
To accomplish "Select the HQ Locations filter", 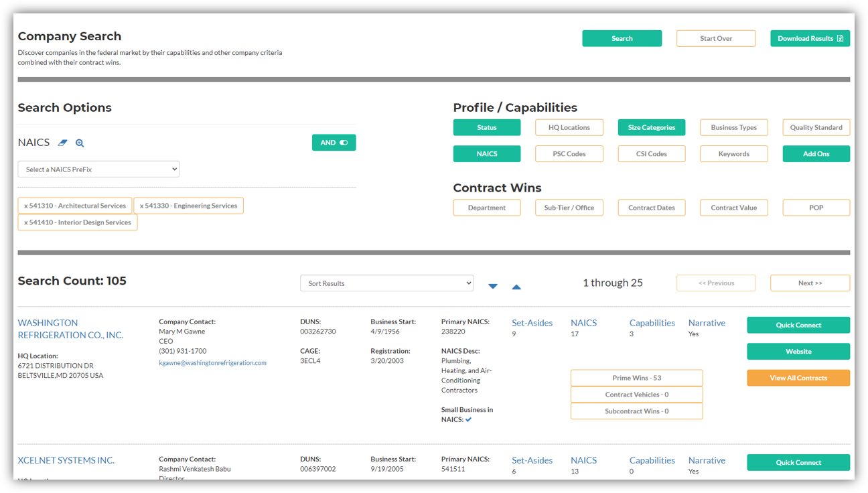I will [x=569, y=127].
